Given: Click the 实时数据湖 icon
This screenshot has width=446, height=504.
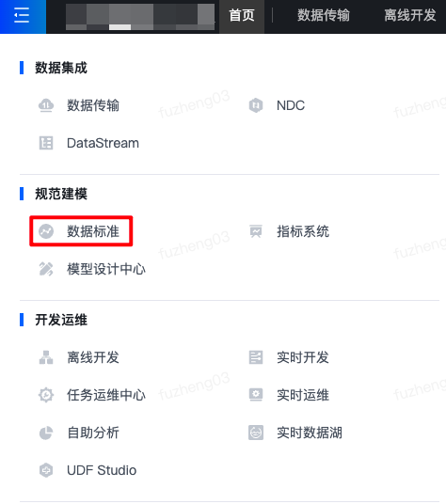Looking at the screenshot, I should [256, 433].
